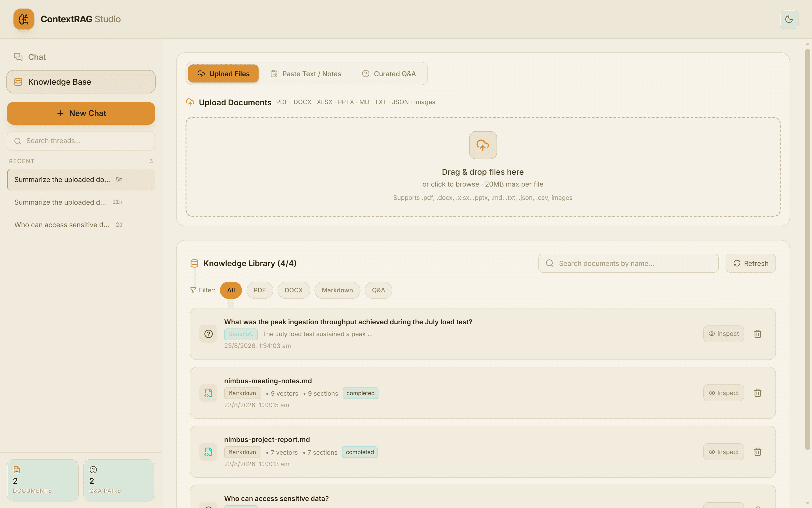Filter library by Markdown

pos(337,290)
